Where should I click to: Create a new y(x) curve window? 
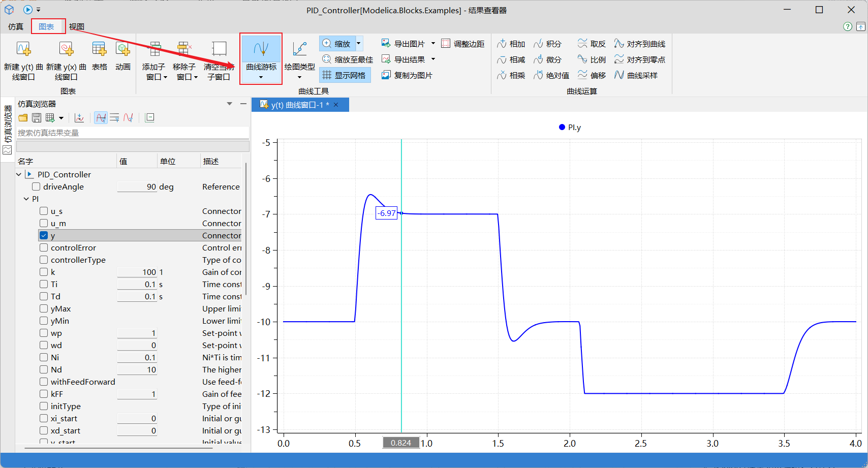[66, 61]
